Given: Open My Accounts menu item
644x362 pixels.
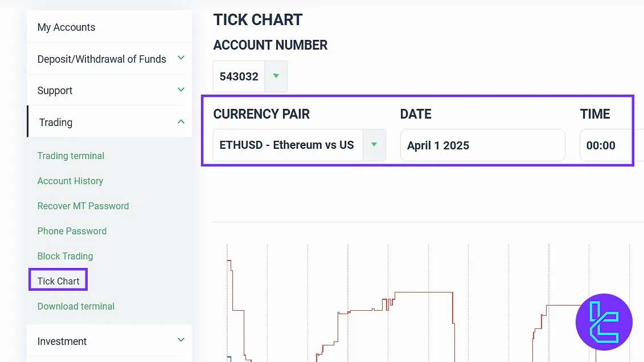Looking at the screenshot, I should coord(66,27).
